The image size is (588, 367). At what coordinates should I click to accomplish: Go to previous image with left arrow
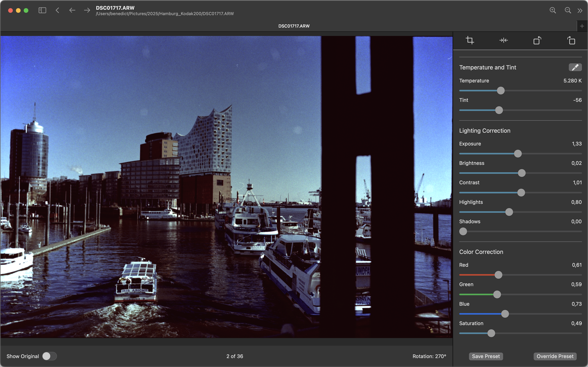pos(72,10)
